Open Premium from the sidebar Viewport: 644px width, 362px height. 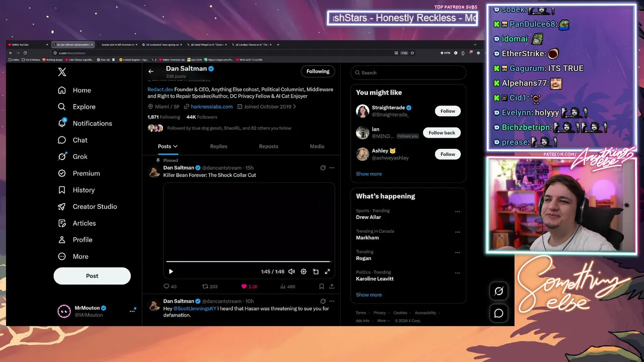tap(78, 173)
